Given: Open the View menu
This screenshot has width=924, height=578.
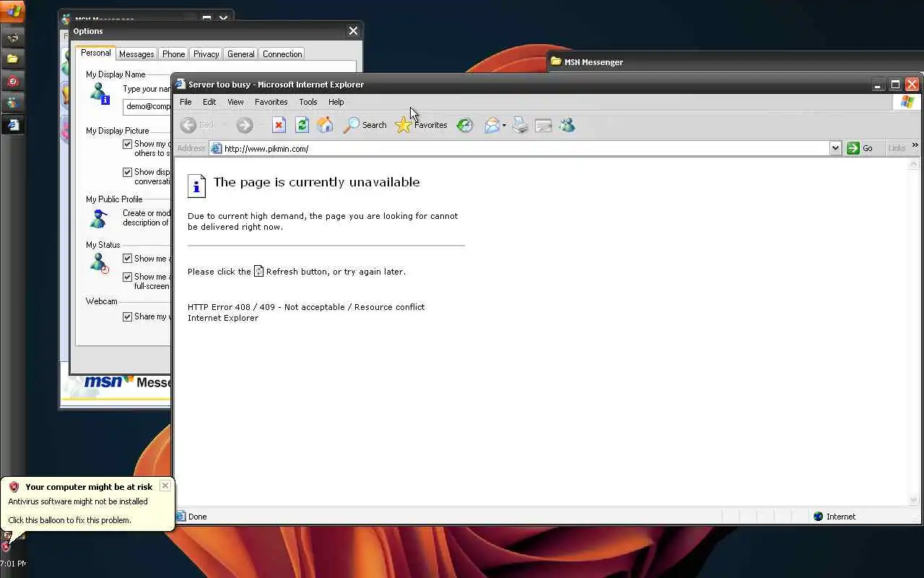Looking at the screenshot, I should (x=235, y=102).
